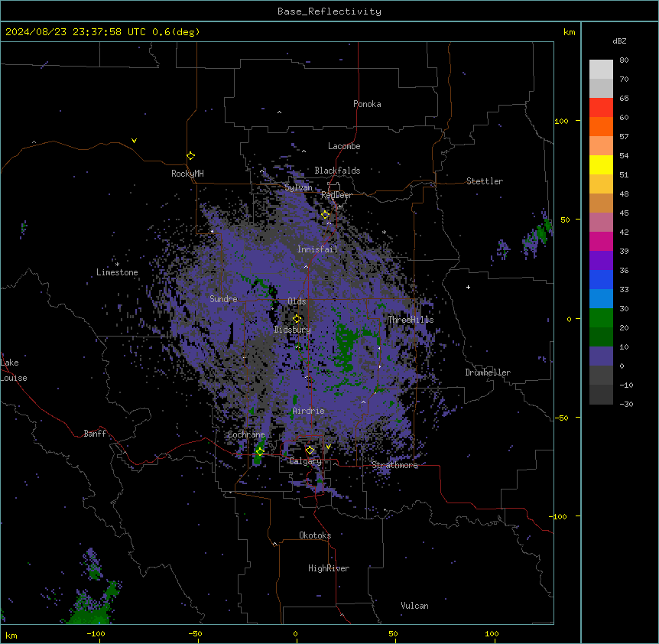
Task: Click the RockyMH label
Action: pos(187,174)
